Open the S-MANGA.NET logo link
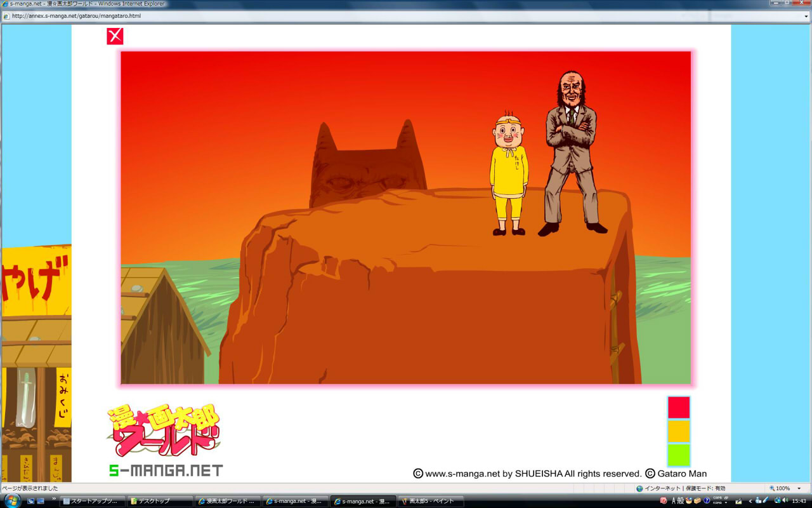Screen dimensions: 812x508 point(166,471)
